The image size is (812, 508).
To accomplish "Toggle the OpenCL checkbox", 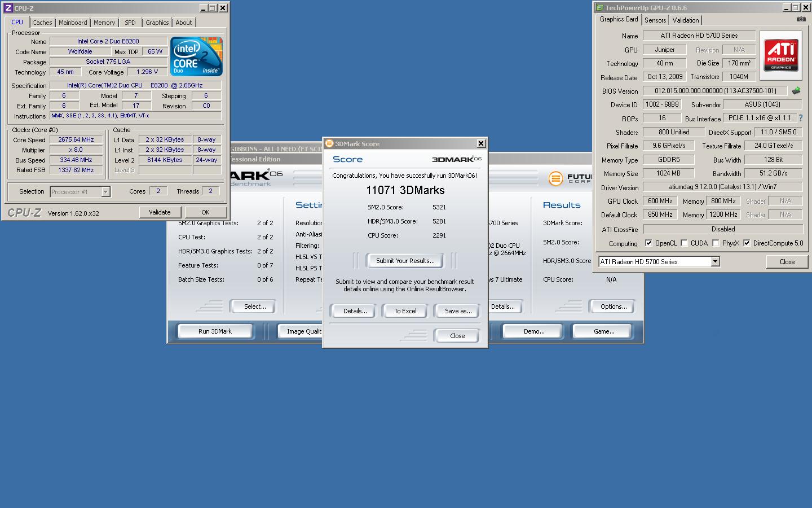I will pos(648,243).
